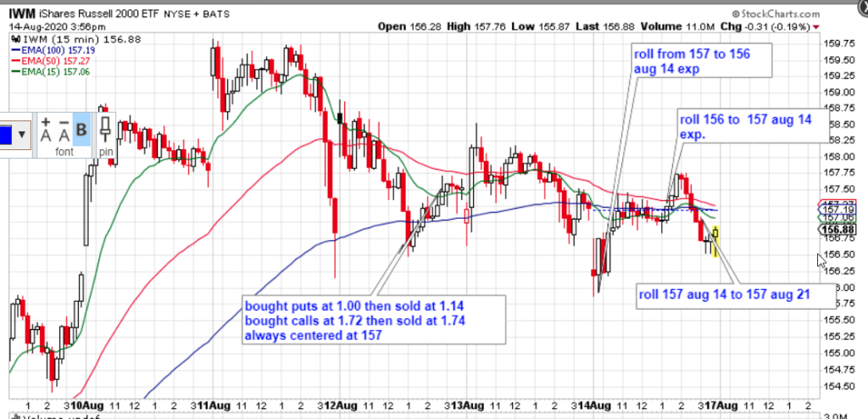Click the '17Aug' date label on time axis
This screenshot has width=868, height=419.
click(x=723, y=405)
